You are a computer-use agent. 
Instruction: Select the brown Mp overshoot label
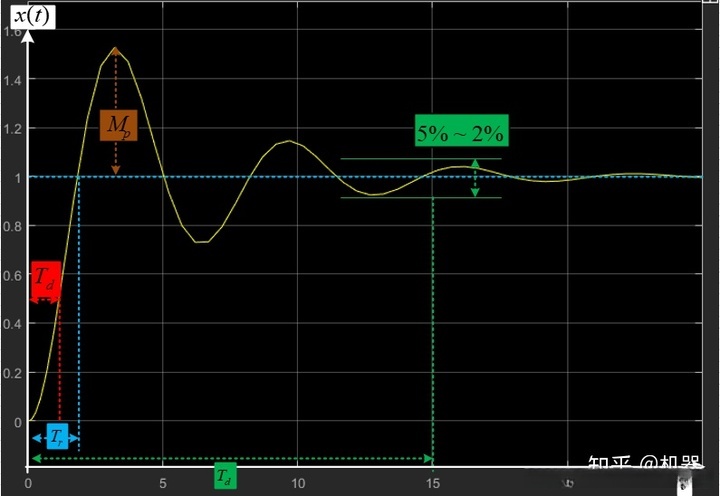pos(118,125)
